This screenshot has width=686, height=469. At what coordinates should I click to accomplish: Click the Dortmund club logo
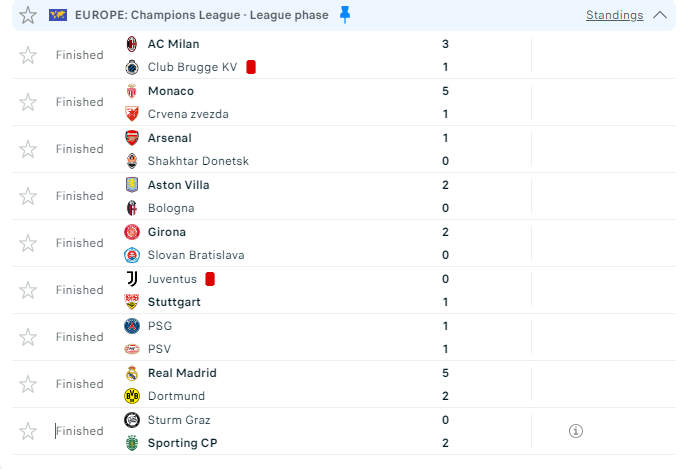point(132,396)
